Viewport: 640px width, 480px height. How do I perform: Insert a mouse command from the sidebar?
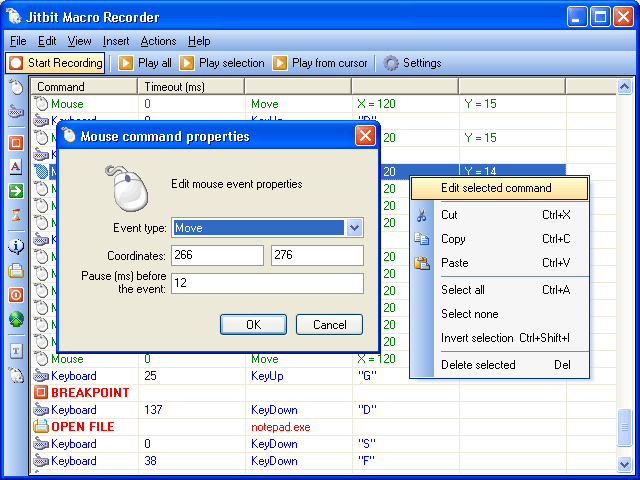[x=16, y=87]
